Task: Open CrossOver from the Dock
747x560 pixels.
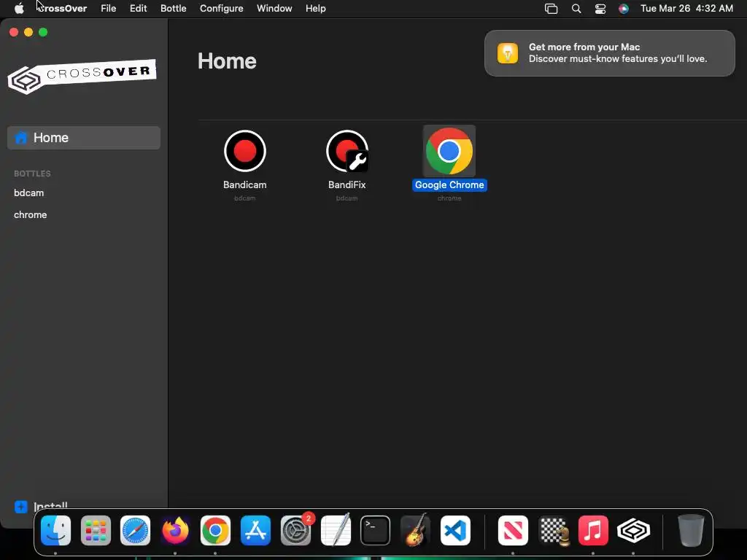Action: 634,530
